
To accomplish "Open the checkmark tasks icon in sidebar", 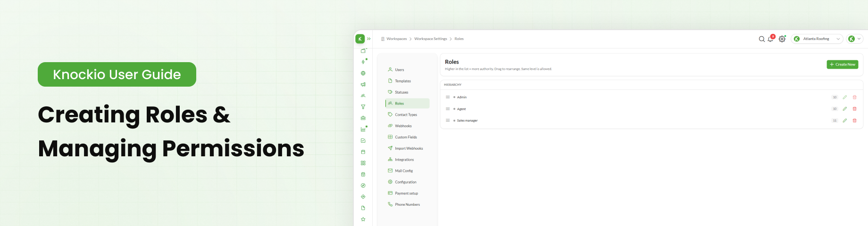I will coord(363,140).
